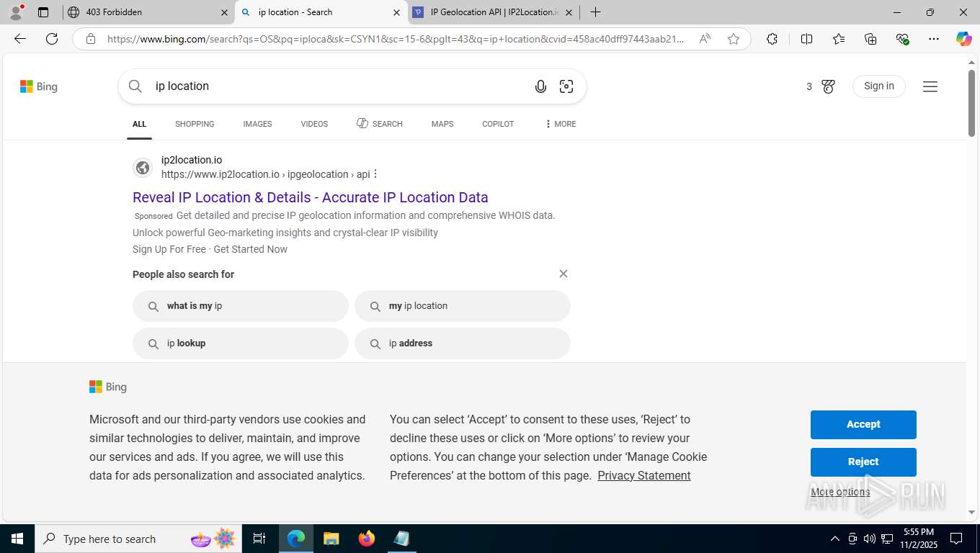Open the Reveal IP Location & Details result
The image size is (980, 553).
(x=311, y=197)
